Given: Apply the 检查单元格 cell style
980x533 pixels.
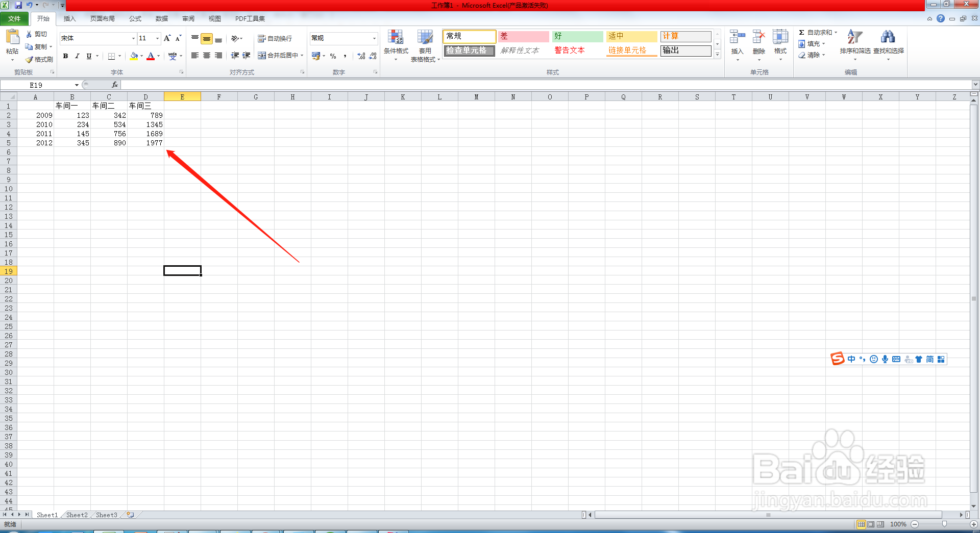Looking at the screenshot, I should (x=469, y=50).
